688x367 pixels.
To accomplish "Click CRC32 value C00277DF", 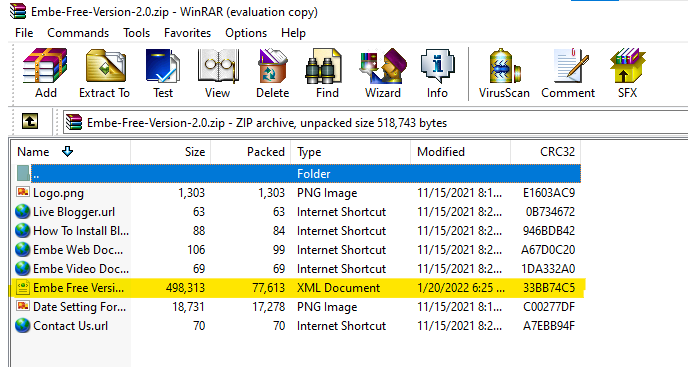I will click(549, 306).
